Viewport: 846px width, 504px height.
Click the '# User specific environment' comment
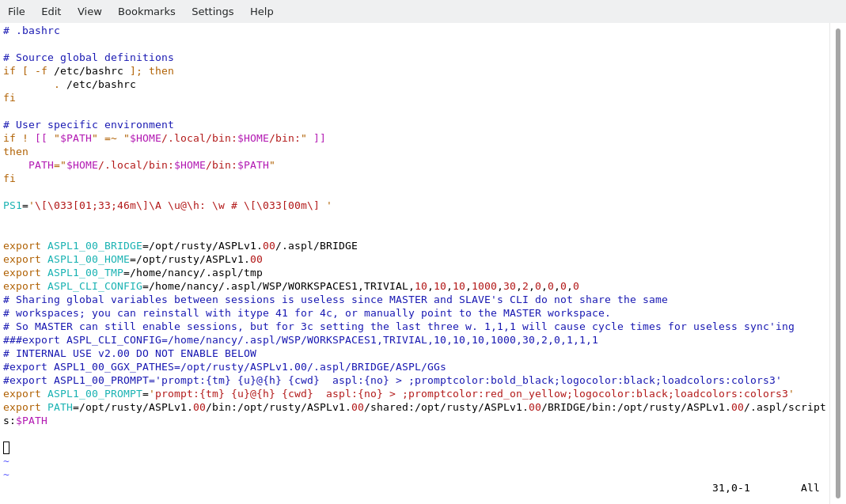pos(89,125)
